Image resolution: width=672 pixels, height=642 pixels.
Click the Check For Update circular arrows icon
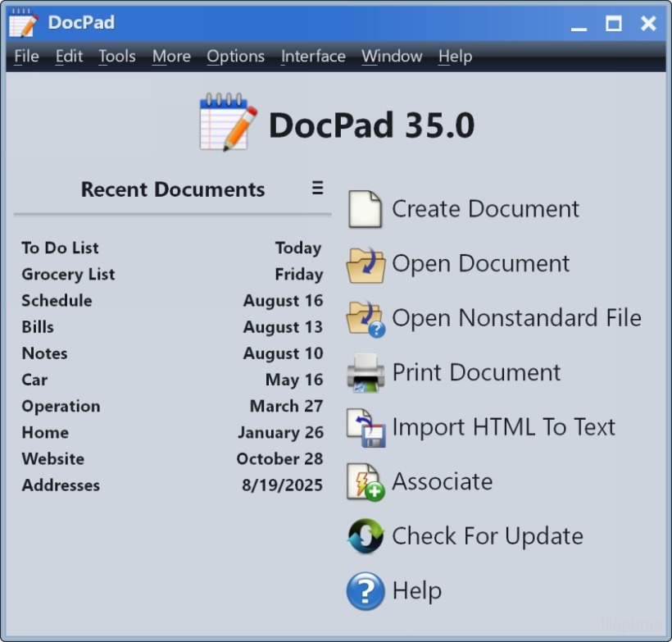coord(366,536)
